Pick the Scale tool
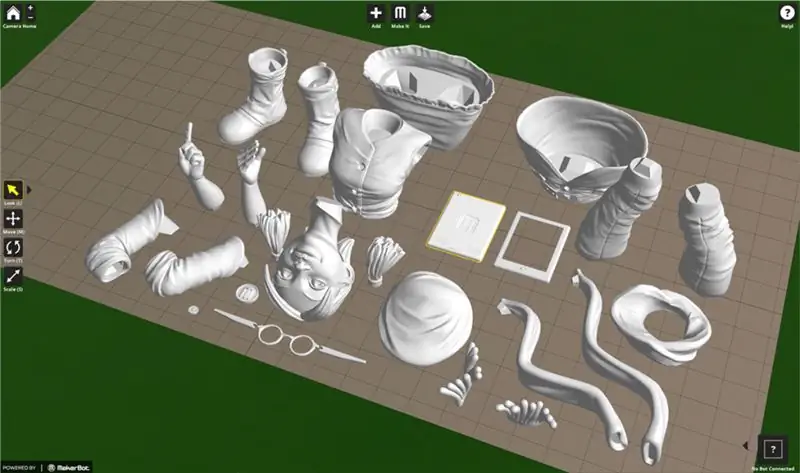The image size is (800, 473). pyautogui.click(x=13, y=276)
